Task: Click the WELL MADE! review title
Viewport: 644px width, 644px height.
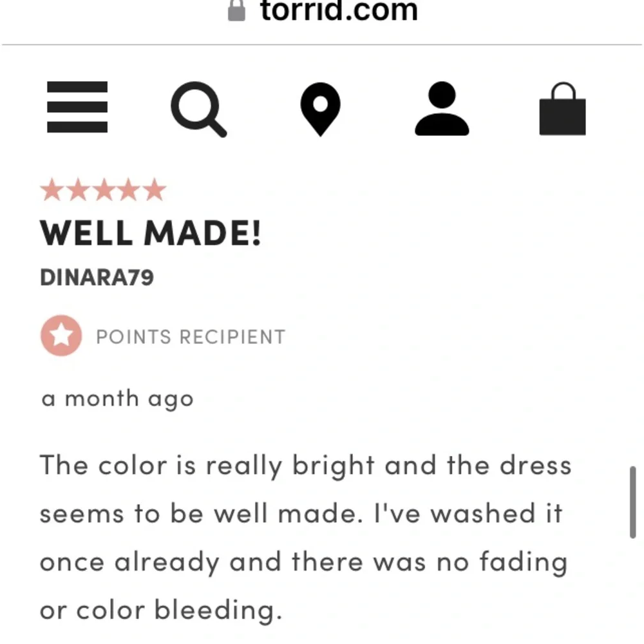Action: (151, 233)
